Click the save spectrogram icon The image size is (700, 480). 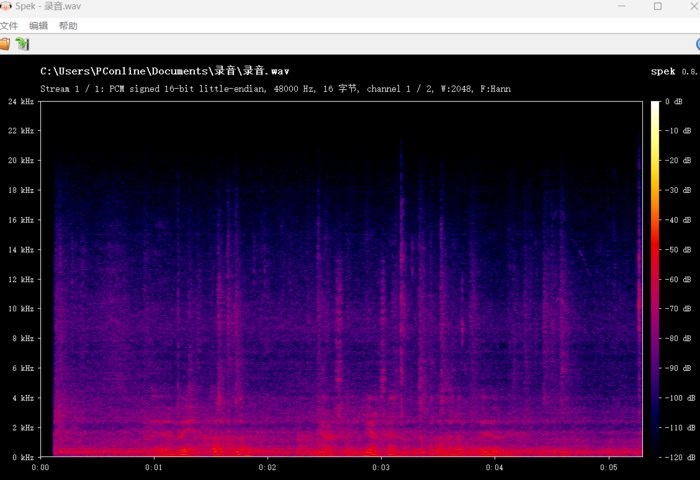pyautogui.click(x=22, y=44)
